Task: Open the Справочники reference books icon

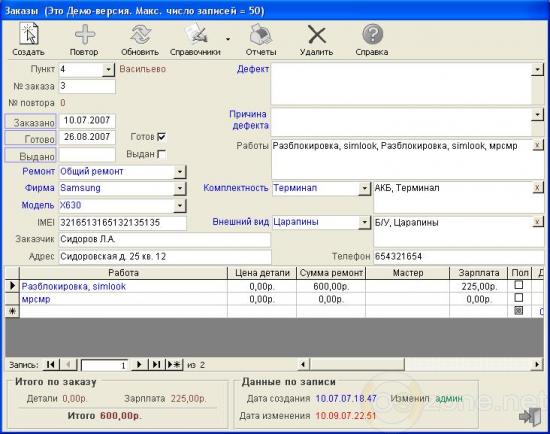Action: (196, 34)
